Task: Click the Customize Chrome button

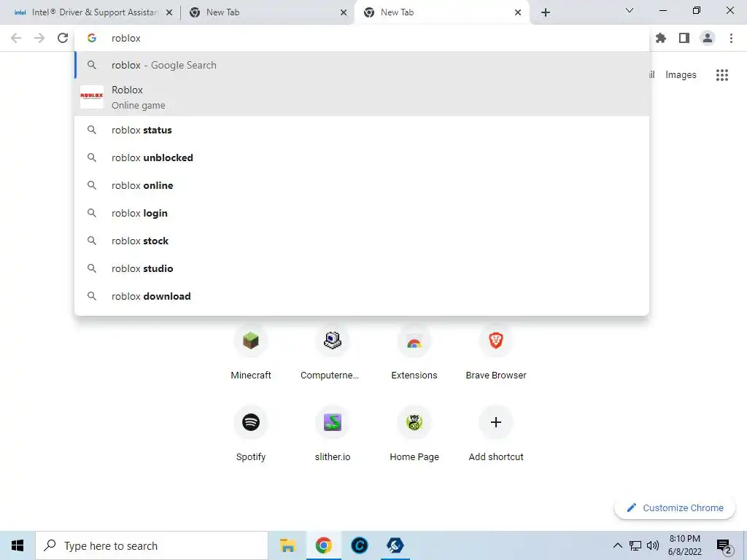Action: 675,508
